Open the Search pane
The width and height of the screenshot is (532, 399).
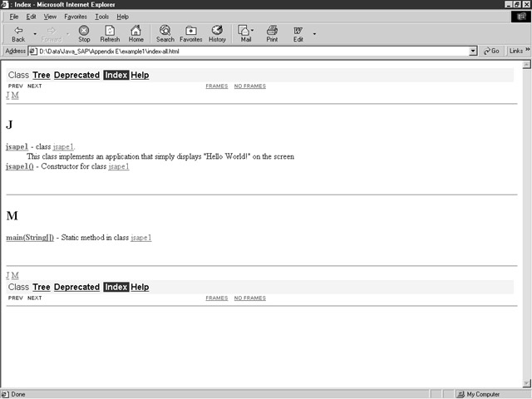point(165,34)
